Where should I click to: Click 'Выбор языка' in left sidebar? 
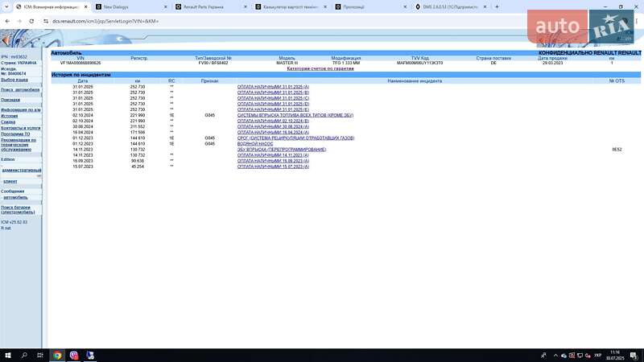[14, 80]
